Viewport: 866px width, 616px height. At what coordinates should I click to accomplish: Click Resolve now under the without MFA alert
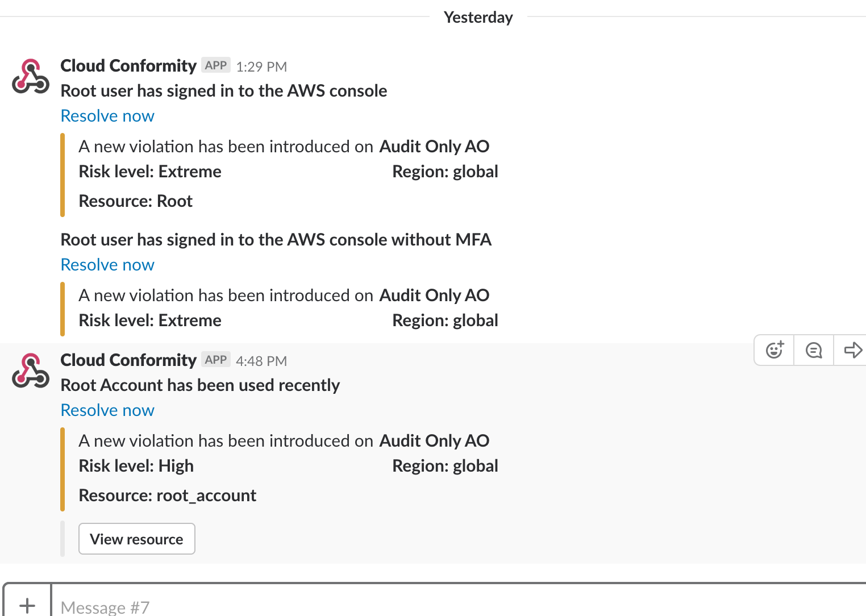coord(107,265)
